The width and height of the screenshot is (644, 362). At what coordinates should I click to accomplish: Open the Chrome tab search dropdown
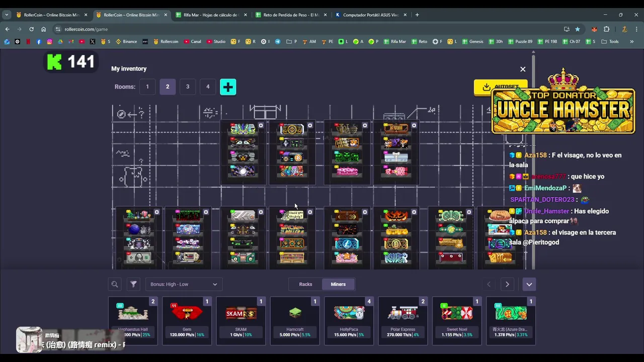[x=7, y=15]
